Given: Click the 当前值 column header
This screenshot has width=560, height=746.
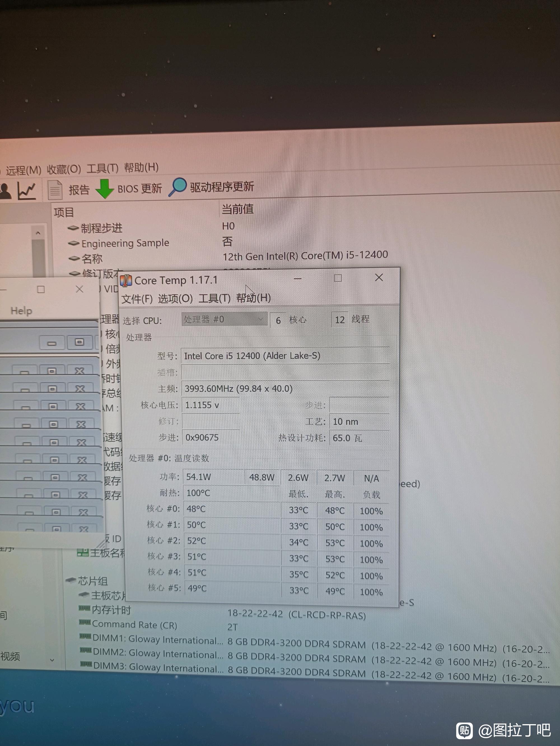Looking at the screenshot, I should coord(237,209).
